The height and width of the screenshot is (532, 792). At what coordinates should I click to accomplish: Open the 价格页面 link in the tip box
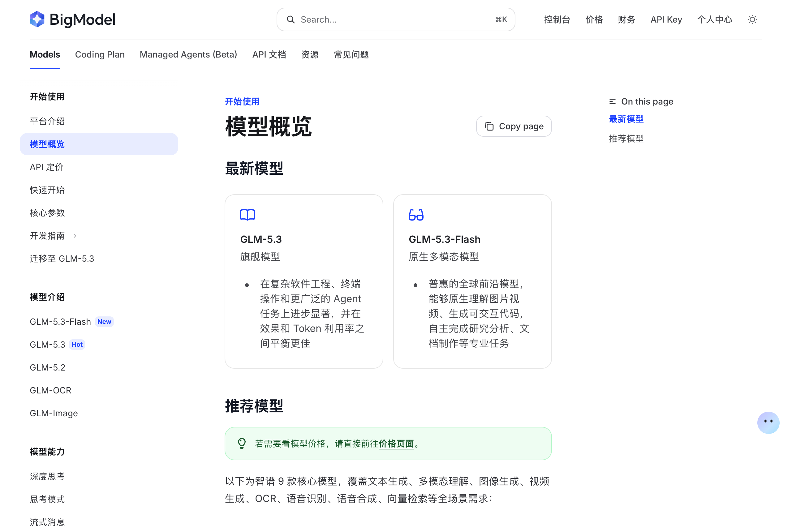point(396,444)
